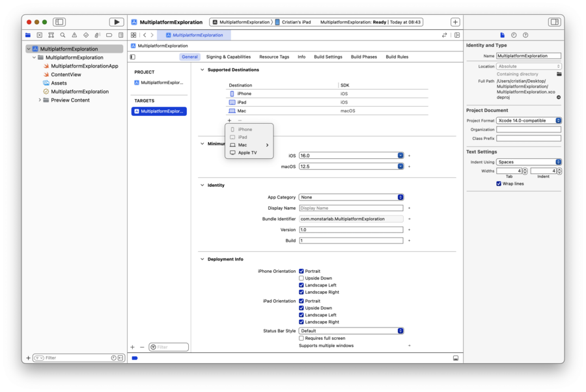Toggle iPhone Landscape Right checkbox

301,292
